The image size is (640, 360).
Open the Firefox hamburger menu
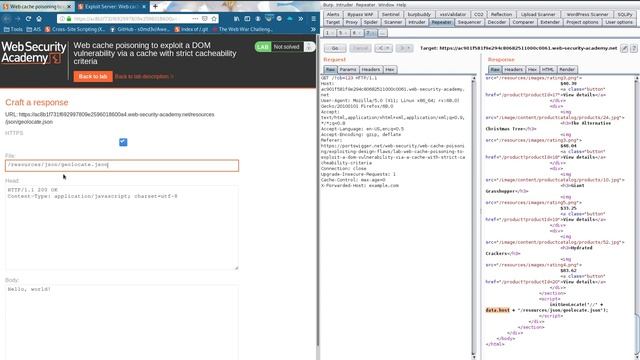tap(313, 19)
